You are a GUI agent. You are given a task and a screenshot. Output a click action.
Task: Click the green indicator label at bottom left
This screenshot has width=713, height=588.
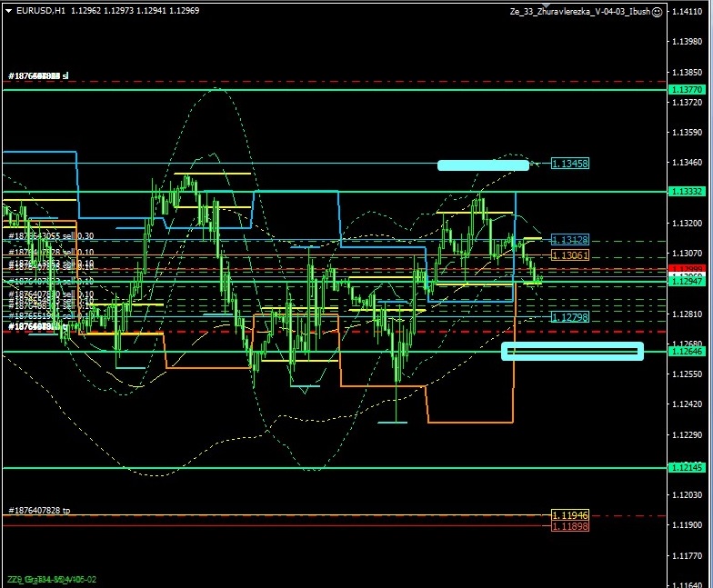[52, 579]
